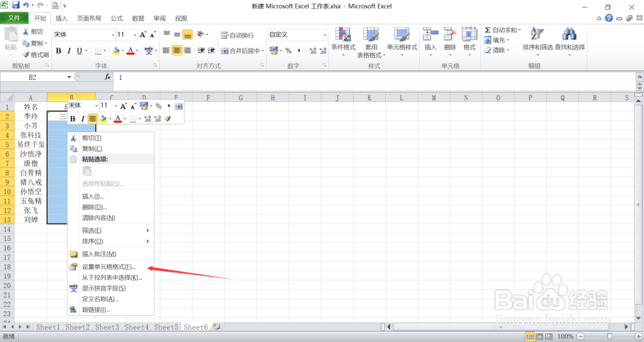This screenshot has width=644, height=342.
Task: Choose 超链接(I)... in context menu
Action: coord(111,310)
